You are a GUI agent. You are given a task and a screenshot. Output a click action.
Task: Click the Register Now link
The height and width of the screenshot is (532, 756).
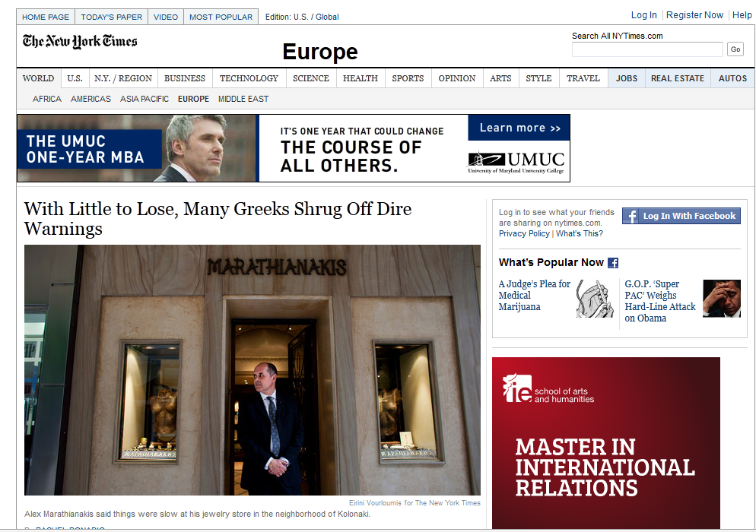coord(694,15)
